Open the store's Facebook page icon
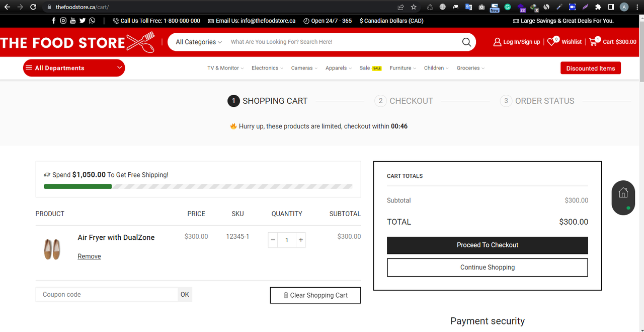Screen dimensions: 644x332 [54, 21]
